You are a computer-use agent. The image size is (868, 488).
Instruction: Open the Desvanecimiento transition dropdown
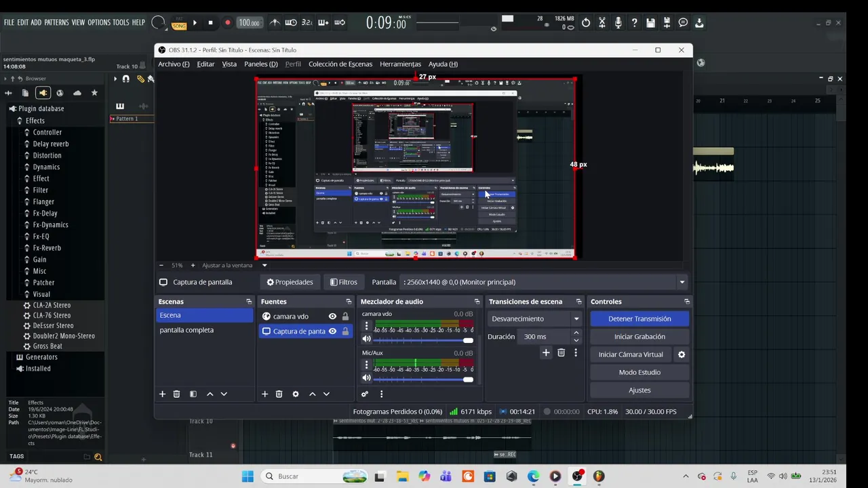(535, 319)
